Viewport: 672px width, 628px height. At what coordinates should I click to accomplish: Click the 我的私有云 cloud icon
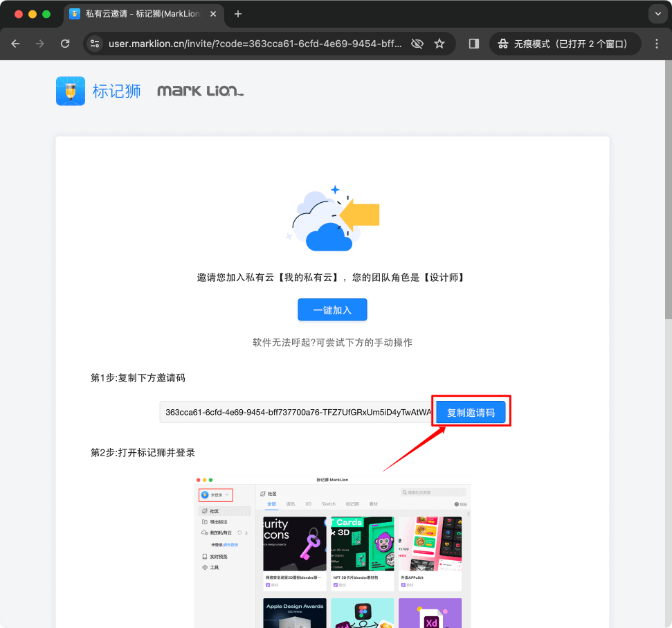[203, 532]
